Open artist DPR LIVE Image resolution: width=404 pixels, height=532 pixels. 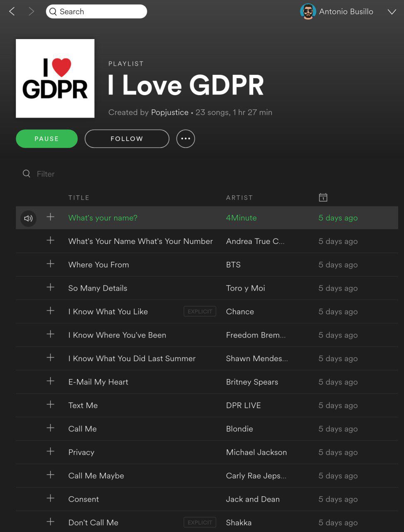pyautogui.click(x=243, y=406)
